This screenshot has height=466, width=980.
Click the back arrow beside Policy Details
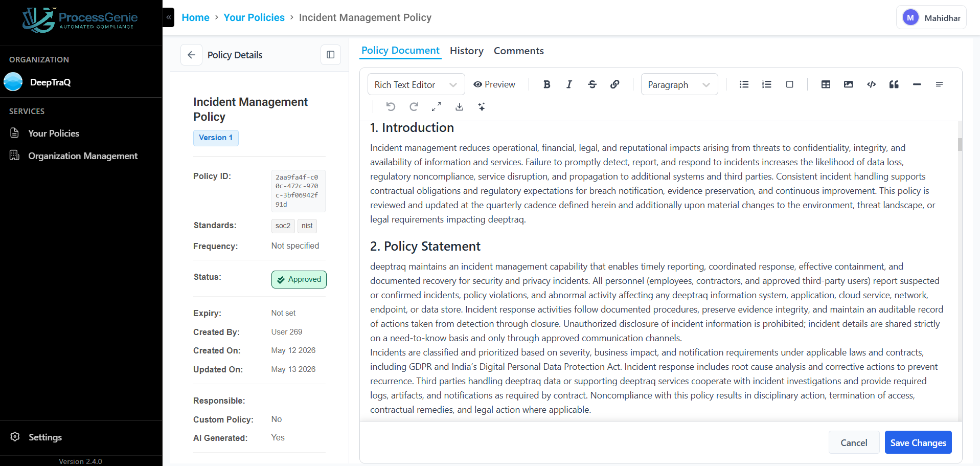(x=191, y=55)
